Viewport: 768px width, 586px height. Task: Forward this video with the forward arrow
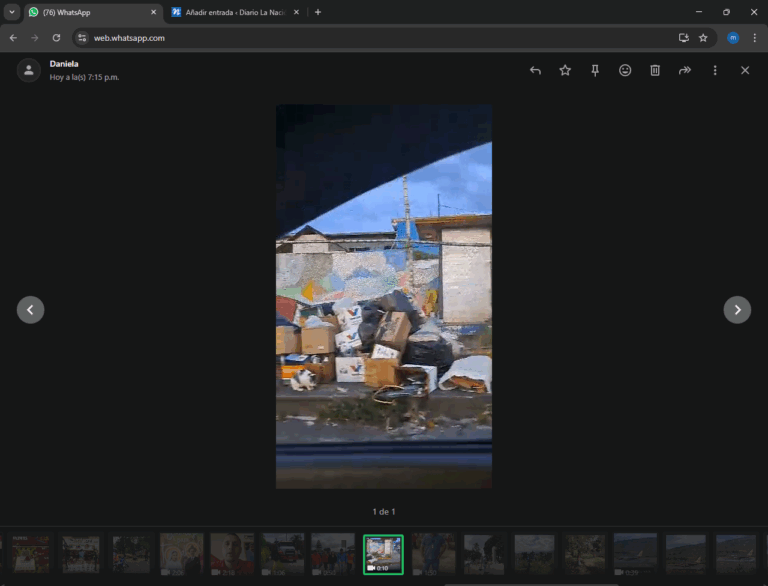685,70
